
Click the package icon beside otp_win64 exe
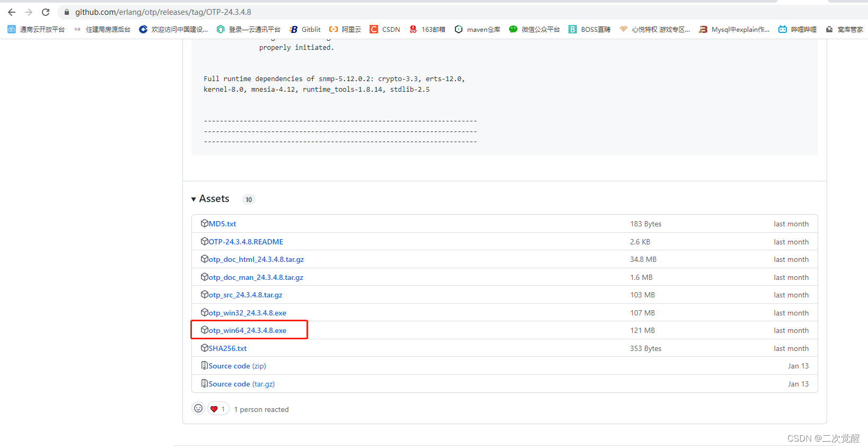click(204, 330)
